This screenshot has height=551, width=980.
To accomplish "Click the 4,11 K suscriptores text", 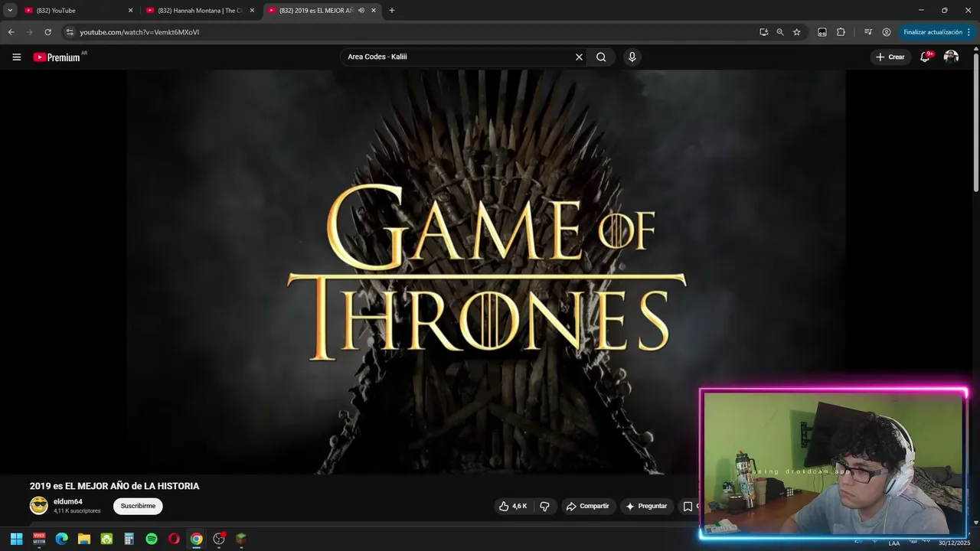I will tap(77, 510).
